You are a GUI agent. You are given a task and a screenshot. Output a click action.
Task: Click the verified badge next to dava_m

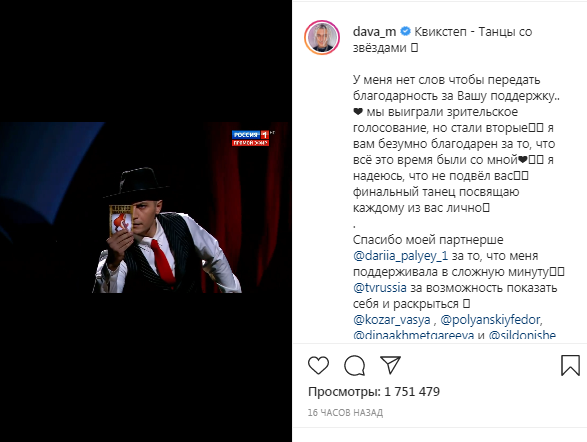click(x=405, y=31)
